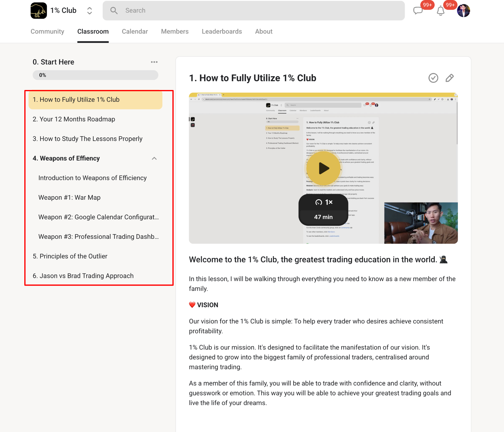This screenshot has height=432, width=504.
Task: Focus the Search input field
Action: point(254,10)
